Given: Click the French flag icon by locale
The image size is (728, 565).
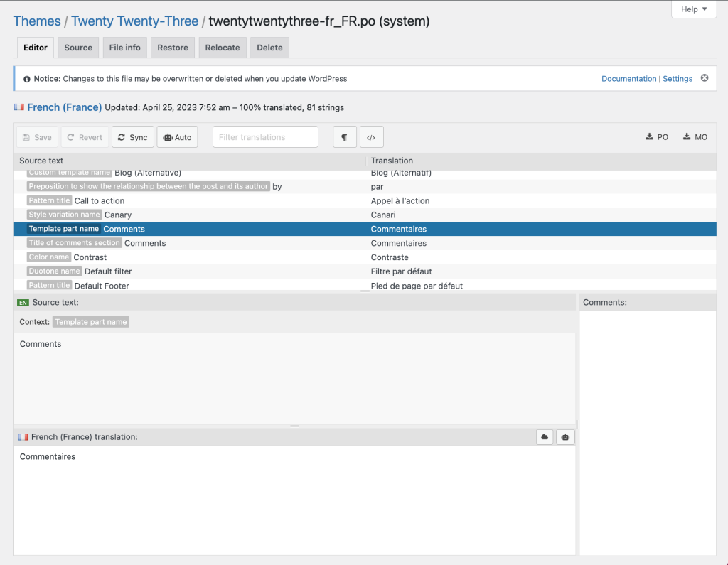Looking at the screenshot, I should point(19,107).
